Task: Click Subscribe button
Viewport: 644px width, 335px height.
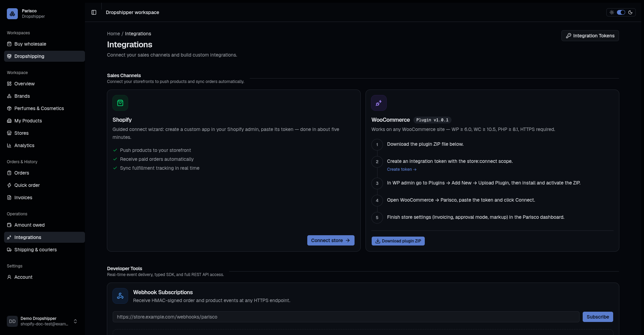Action: pyautogui.click(x=598, y=317)
